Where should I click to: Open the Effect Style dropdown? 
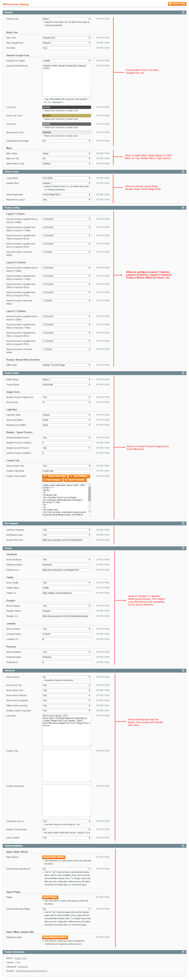pyautogui.click(x=66, y=365)
